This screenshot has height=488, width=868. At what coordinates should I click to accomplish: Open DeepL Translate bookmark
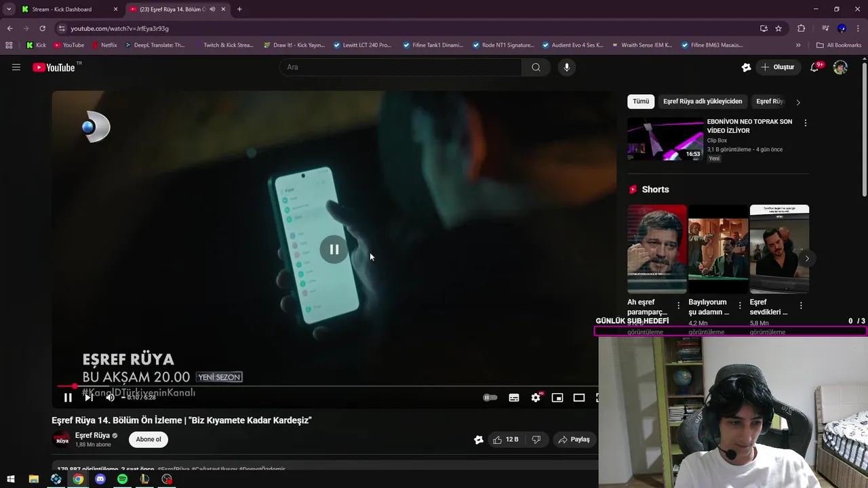[154, 45]
